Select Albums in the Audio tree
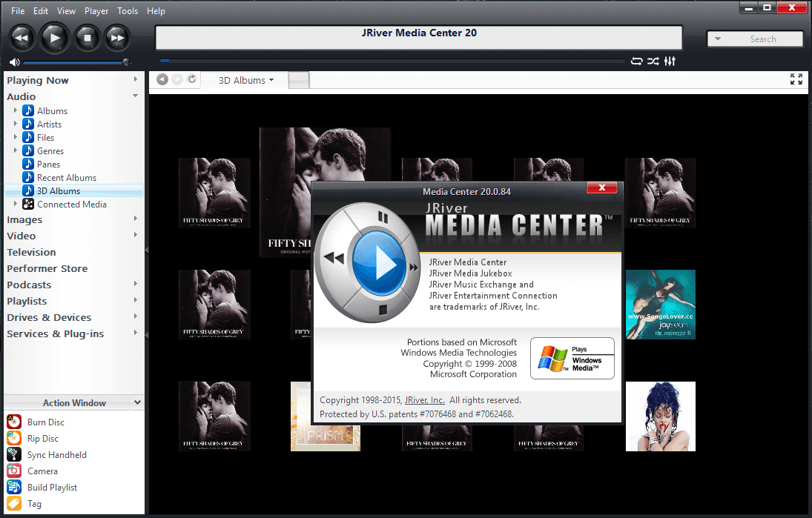This screenshot has height=518, width=812. tap(52, 110)
